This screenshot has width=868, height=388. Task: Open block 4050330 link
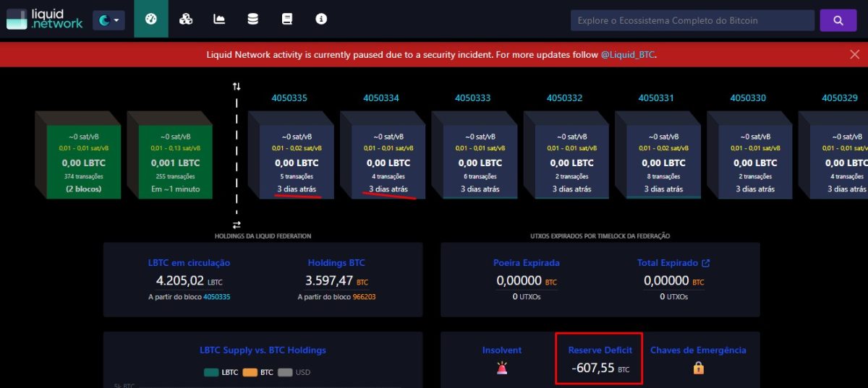[x=748, y=98]
